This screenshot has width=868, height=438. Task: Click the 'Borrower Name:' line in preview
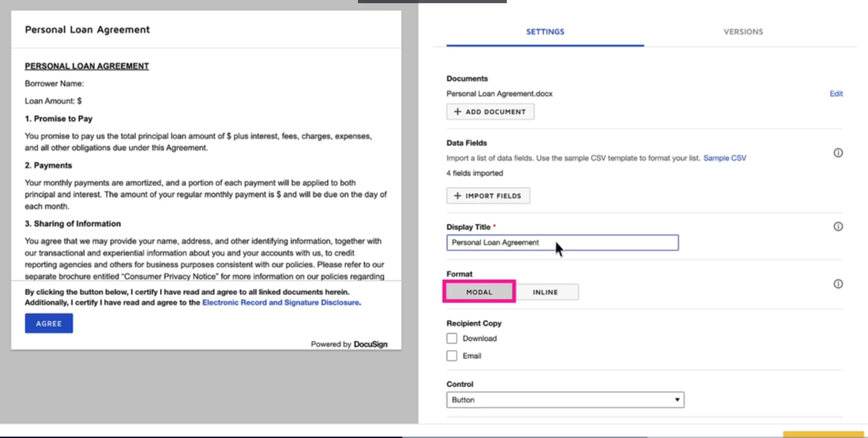tap(54, 84)
